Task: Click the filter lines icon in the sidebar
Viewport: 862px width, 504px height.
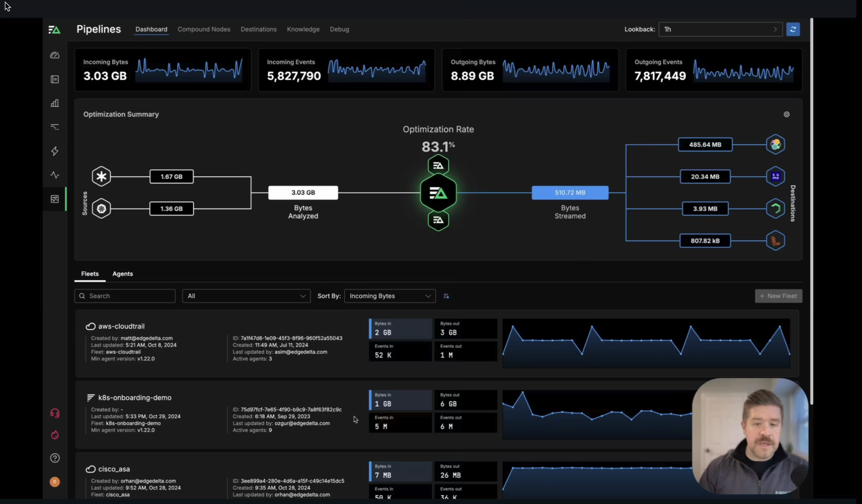Action: pos(54,127)
